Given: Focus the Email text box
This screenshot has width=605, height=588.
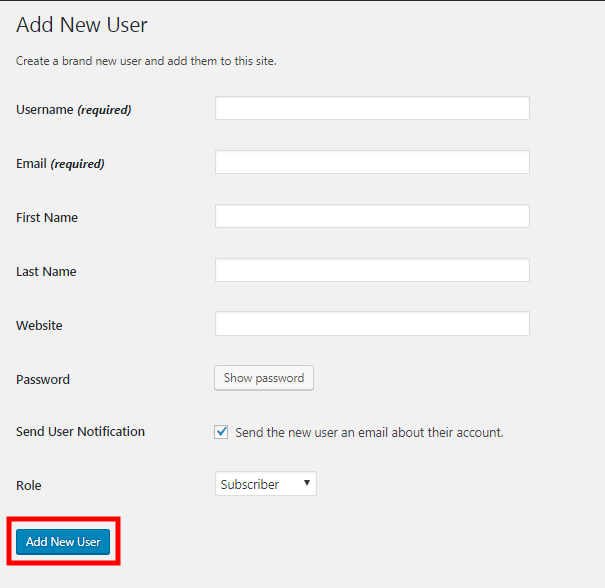Looking at the screenshot, I should 371,162.
